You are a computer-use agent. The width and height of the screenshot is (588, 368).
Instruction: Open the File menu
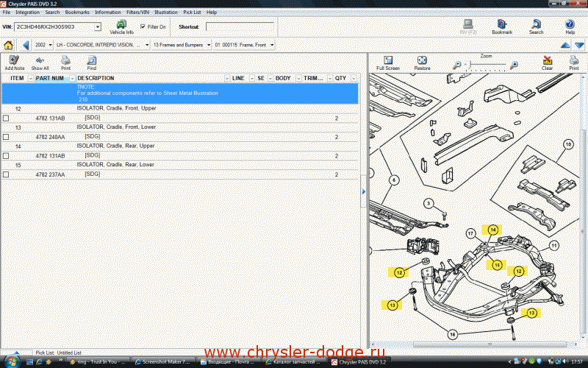pos(7,13)
